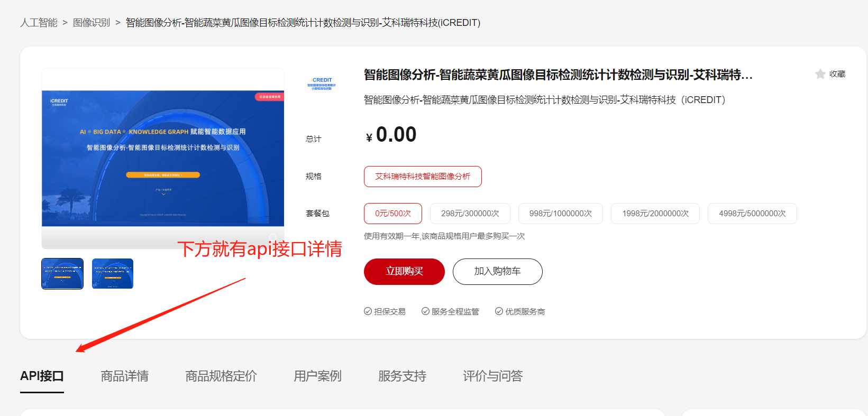
Task: Click the 立即购买 button
Action: [404, 272]
